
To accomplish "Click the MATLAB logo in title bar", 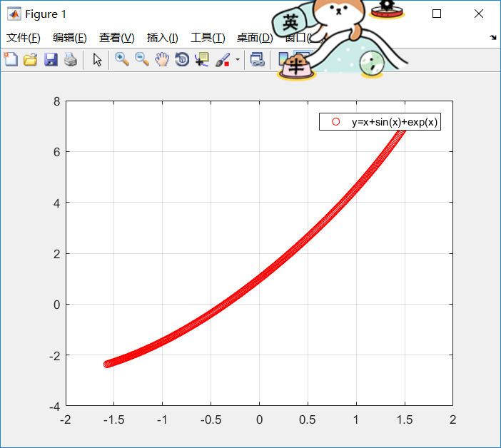I will [14, 14].
